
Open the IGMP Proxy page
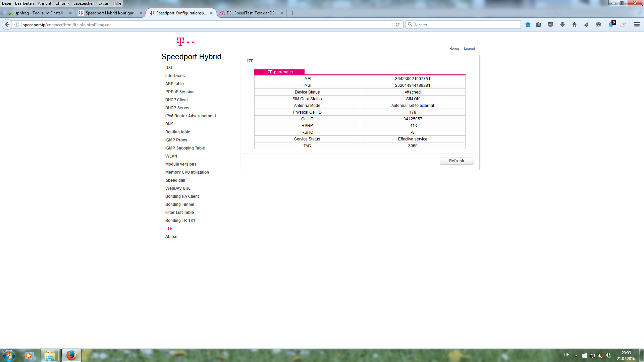pyautogui.click(x=176, y=140)
